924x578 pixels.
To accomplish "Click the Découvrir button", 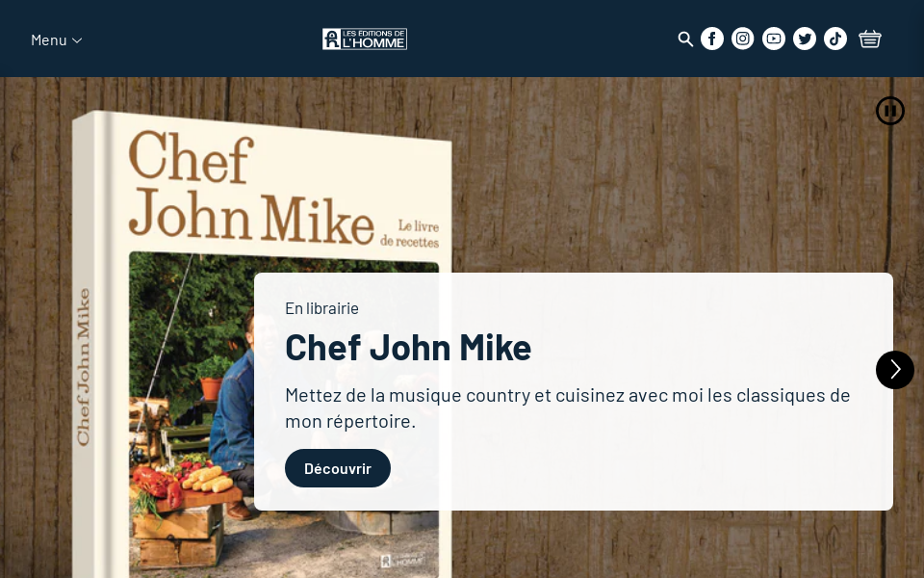I will click(x=338, y=468).
